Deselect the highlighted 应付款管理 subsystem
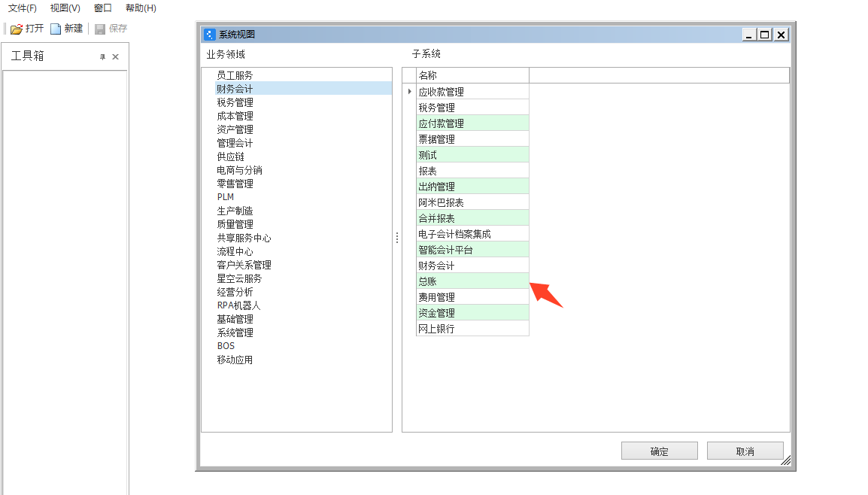 tap(472, 123)
